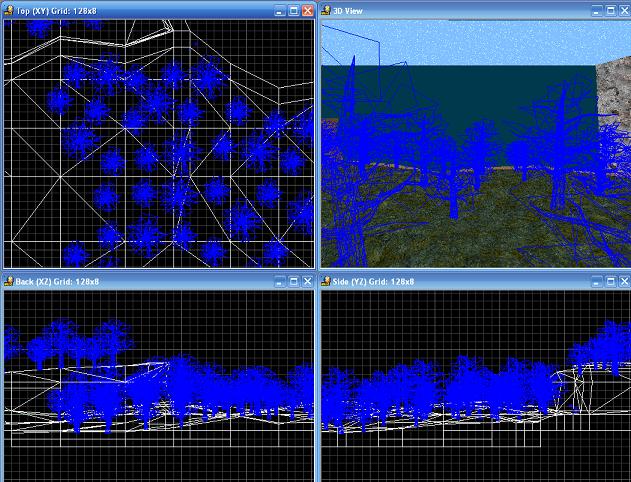Click the Top (XY) window title icon
The width and height of the screenshot is (631, 482).
[9, 10]
